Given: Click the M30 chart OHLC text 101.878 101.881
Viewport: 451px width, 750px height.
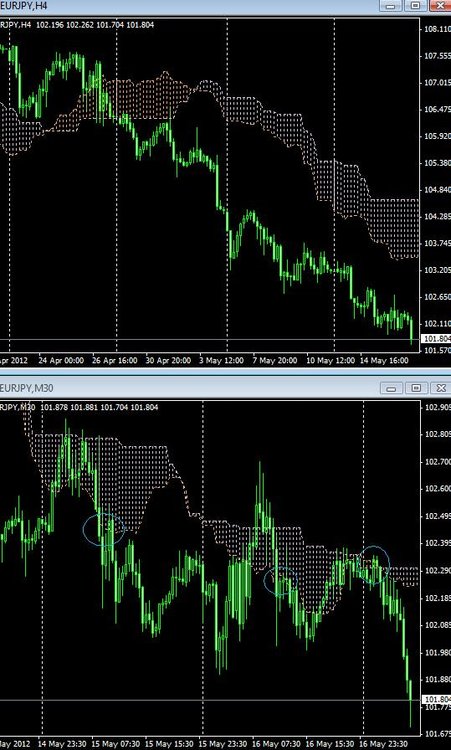Looking at the screenshot, I should click(70, 407).
